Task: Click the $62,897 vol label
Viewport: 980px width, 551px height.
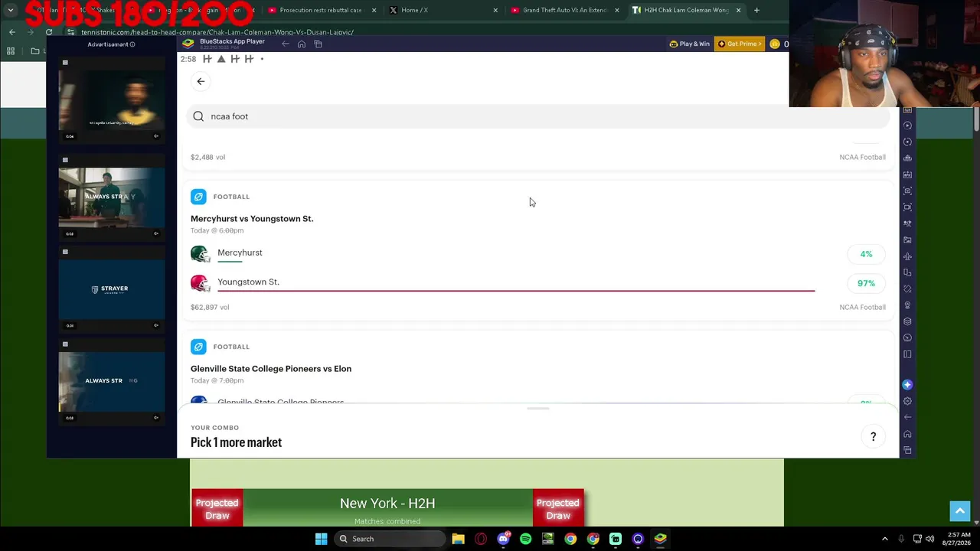Action: point(210,307)
